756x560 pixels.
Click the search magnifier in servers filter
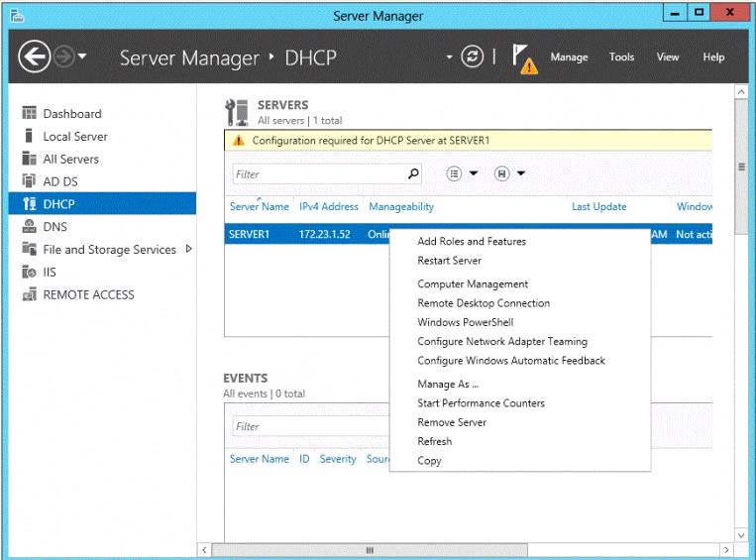413,173
